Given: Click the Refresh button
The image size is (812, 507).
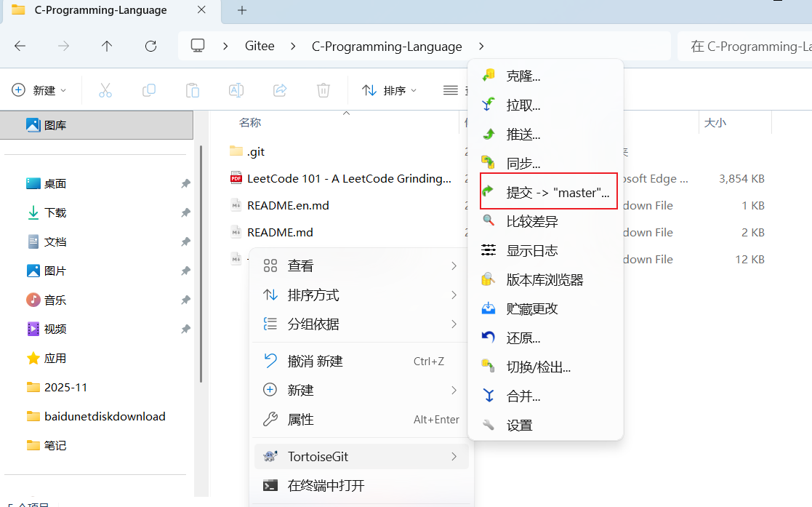Looking at the screenshot, I should coord(150,46).
